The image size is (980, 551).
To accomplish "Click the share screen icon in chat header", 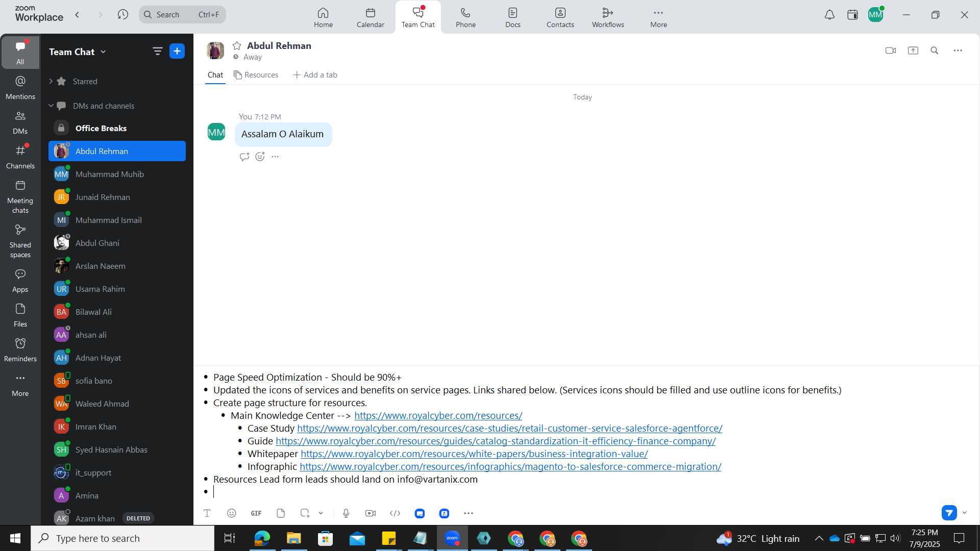I will tap(913, 51).
